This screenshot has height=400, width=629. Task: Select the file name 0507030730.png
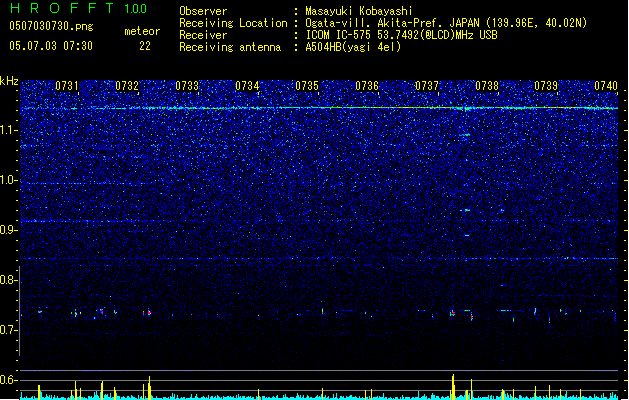51,26
